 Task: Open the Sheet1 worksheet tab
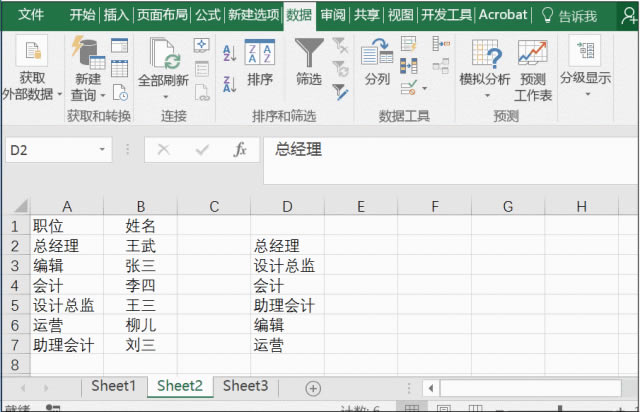[113, 386]
